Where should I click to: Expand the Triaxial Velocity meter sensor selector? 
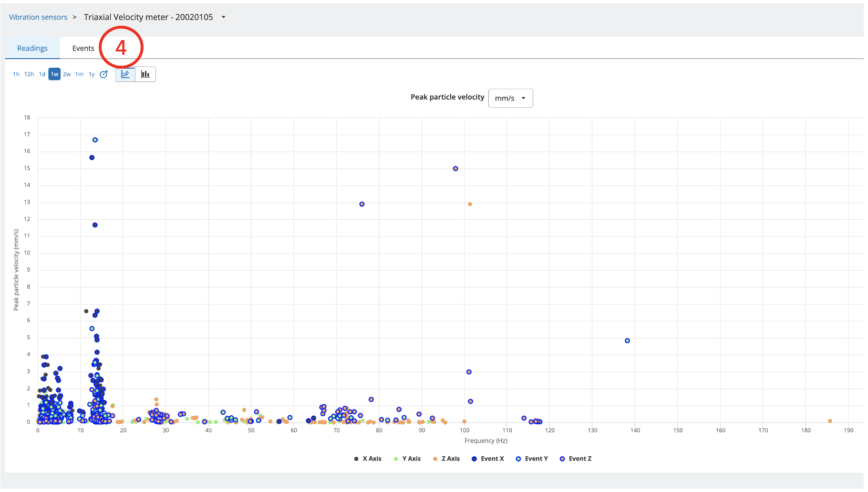pyautogui.click(x=223, y=18)
